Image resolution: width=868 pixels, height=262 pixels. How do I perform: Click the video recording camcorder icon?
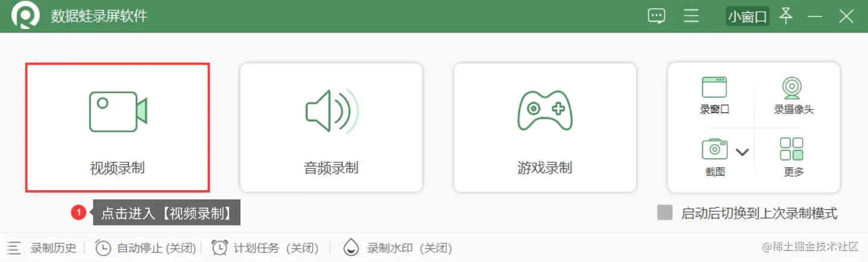[x=118, y=111]
